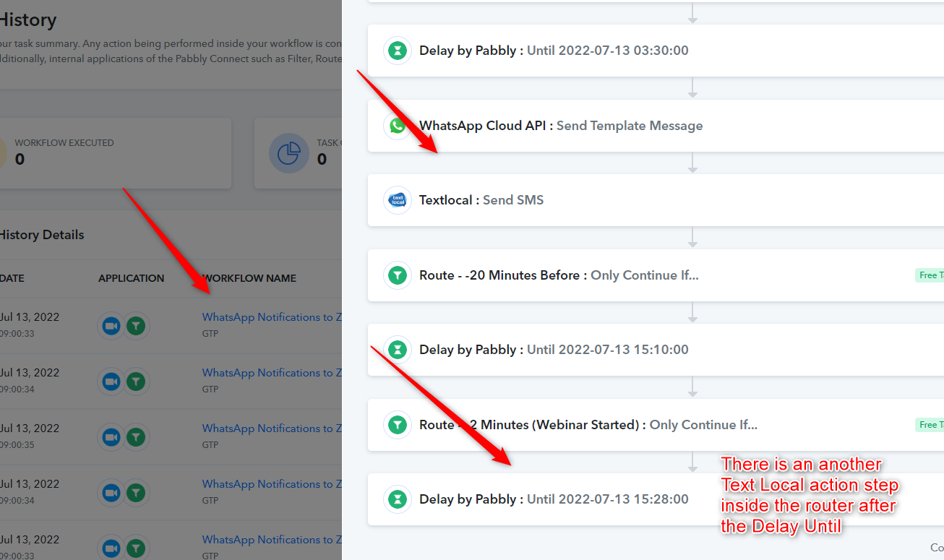Viewport: 944px width, 560px height.
Task: Click the 09:00:35 timestamp in the history table
Action: point(17,445)
